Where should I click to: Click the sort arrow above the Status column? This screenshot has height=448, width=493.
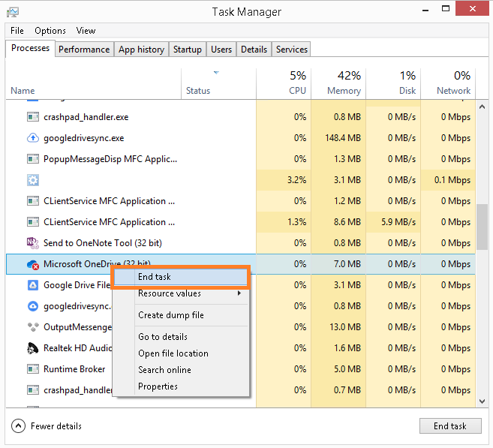coord(216,73)
